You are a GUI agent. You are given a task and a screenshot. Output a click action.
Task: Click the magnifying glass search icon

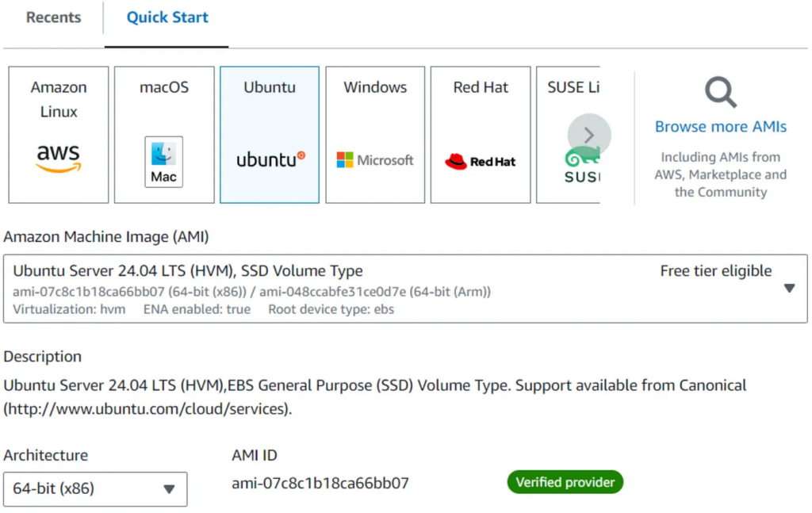tap(721, 94)
